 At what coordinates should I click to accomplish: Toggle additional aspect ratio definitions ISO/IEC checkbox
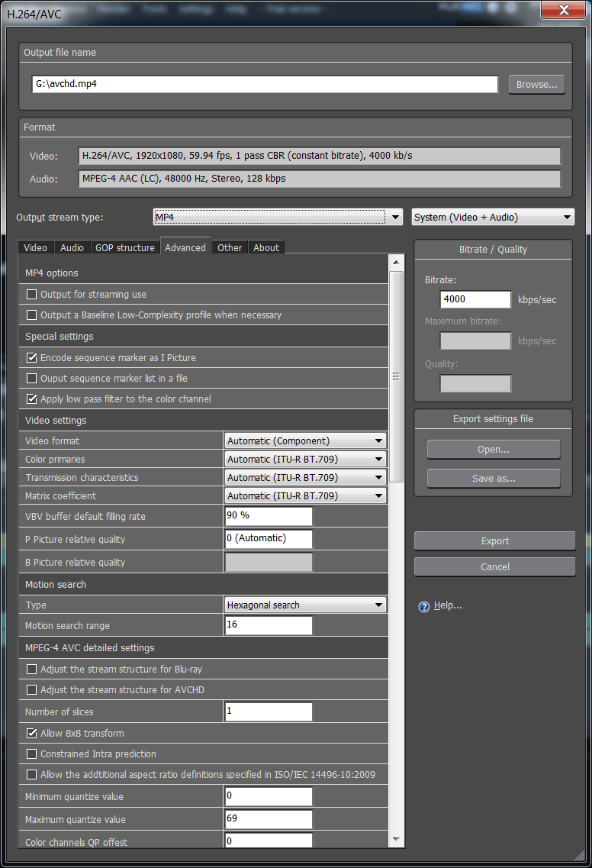pos(32,774)
